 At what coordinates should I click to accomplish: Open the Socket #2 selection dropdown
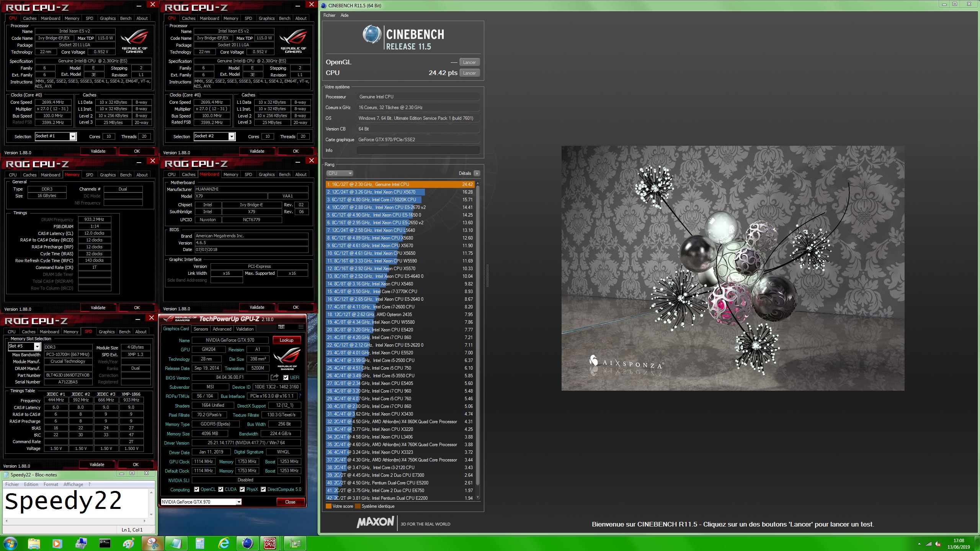[231, 136]
